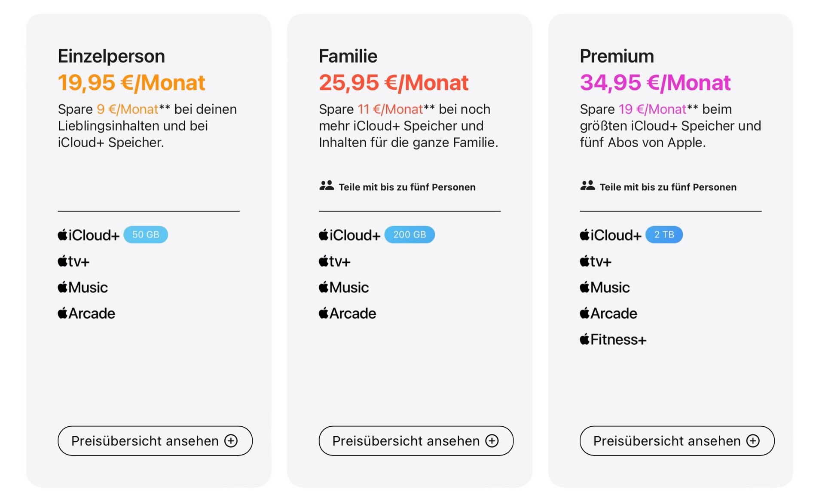Click Apple Music logo in Premium plan
825x504 pixels.
click(605, 288)
